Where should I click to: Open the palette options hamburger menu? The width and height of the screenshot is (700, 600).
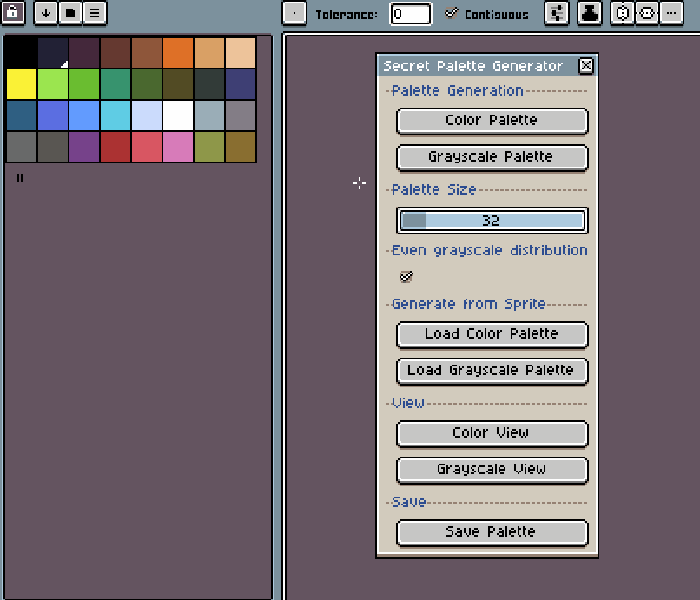pos(95,13)
